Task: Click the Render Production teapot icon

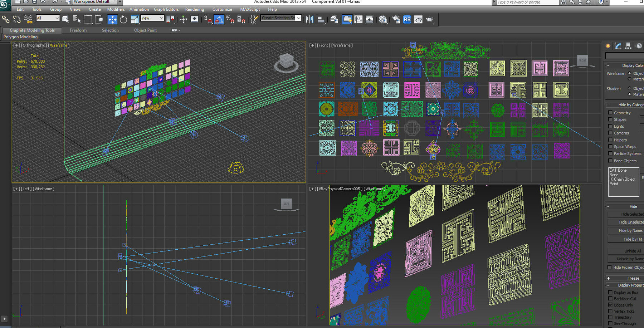Action: tap(429, 19)
